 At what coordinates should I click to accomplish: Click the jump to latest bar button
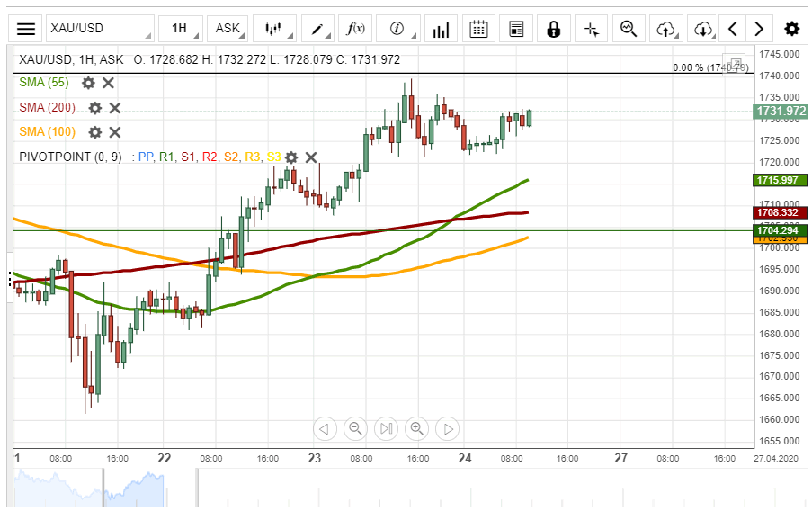tap(387, 429)
